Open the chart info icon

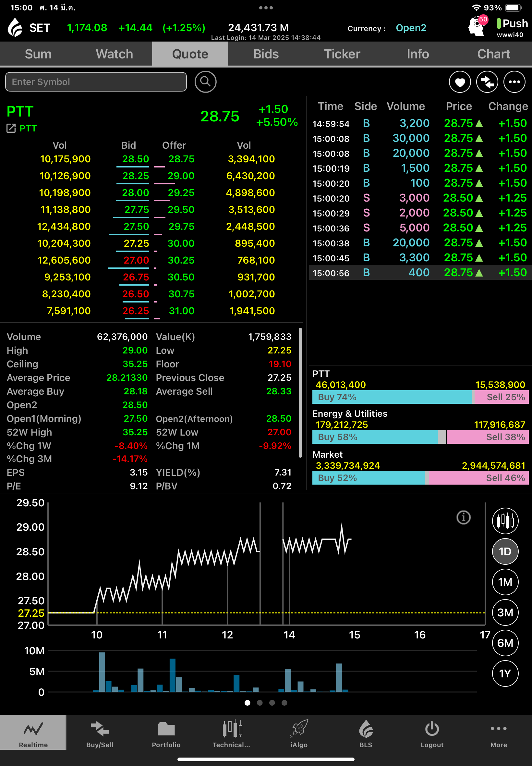point(463,517)
